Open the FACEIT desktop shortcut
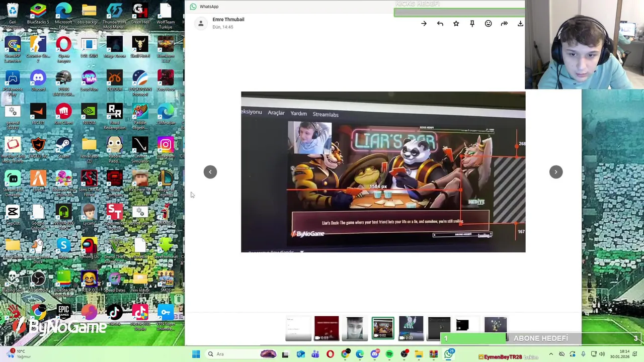The image size is (644, 362). (38, 115)
